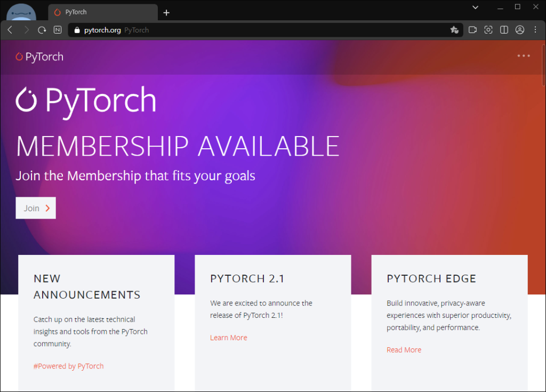The width and height of the screenshot is (546, 392).
Task: Minimize the browser window
Action: click(x=500, y=7)
